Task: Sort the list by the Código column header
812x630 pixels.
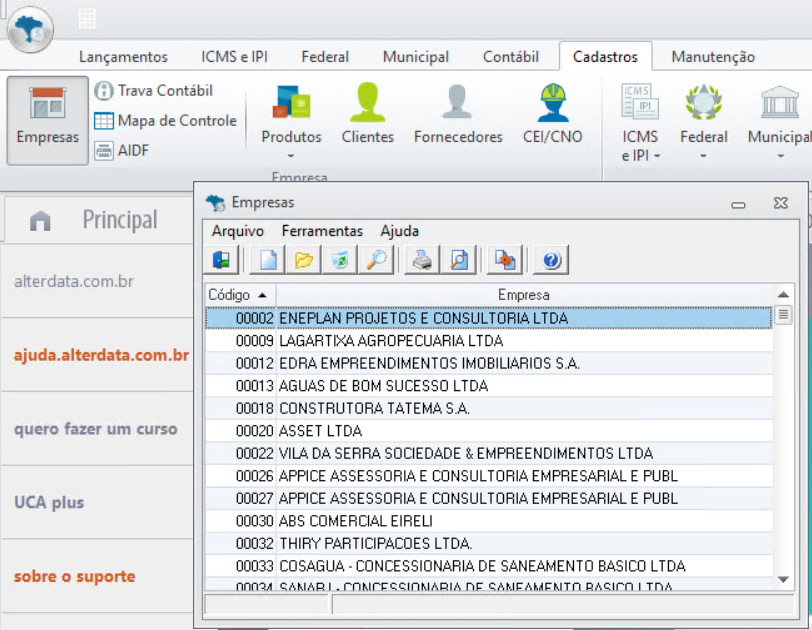Action: click(240, 295)
